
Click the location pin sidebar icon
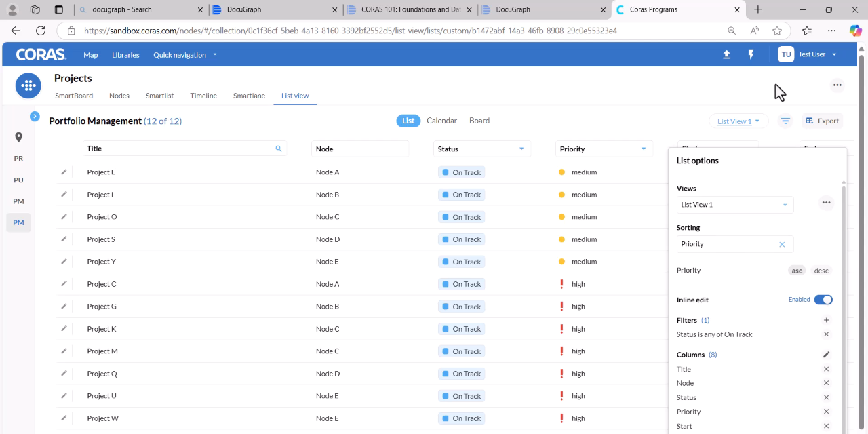coord(18,137)
